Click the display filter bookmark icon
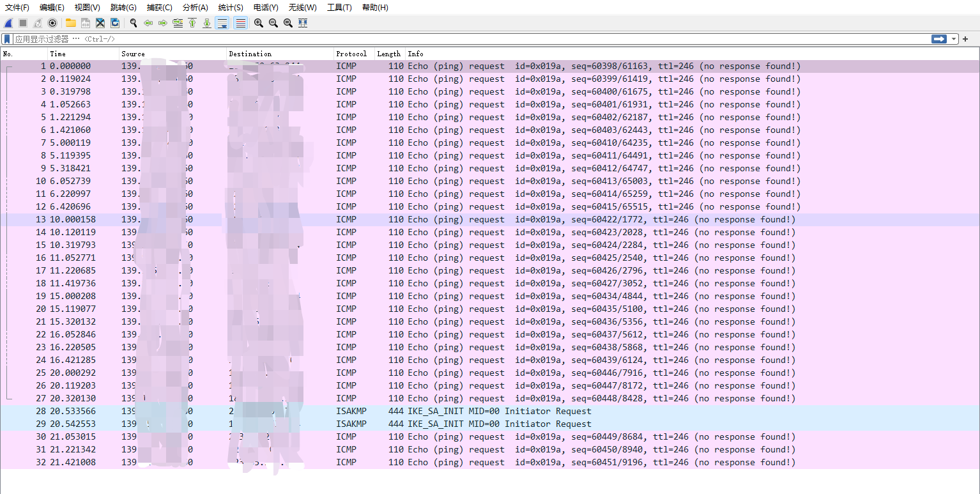Image resolution: width=980 pixels, height=494 pixels. tap(7, 39)
